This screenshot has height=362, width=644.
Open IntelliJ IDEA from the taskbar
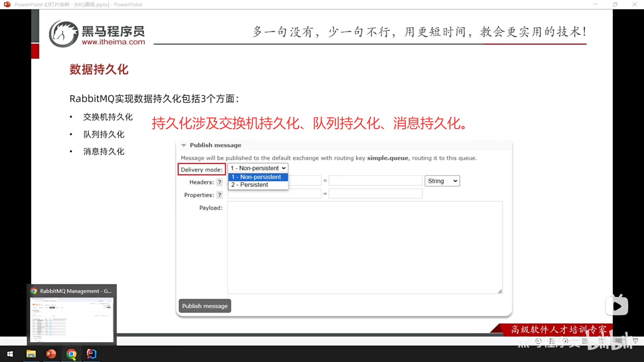91,354
